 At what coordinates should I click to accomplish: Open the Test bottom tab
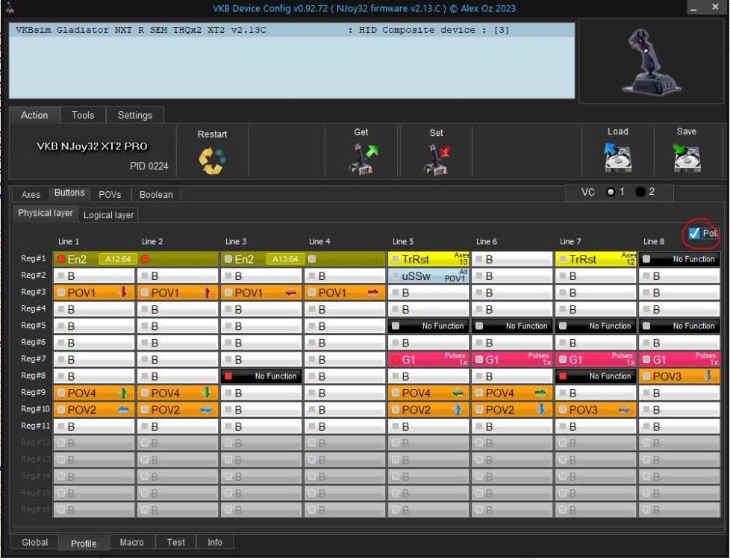point(176,542)
